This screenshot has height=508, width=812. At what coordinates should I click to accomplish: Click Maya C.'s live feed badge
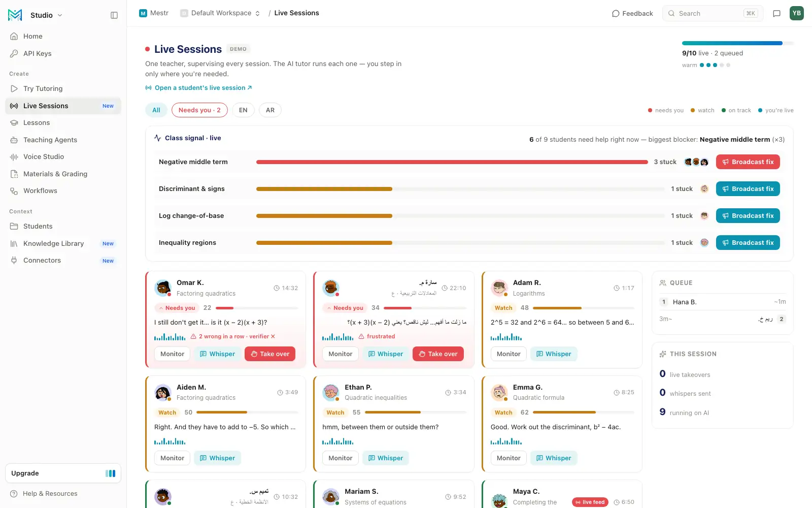pyautogui.click(x=590, y=502)
